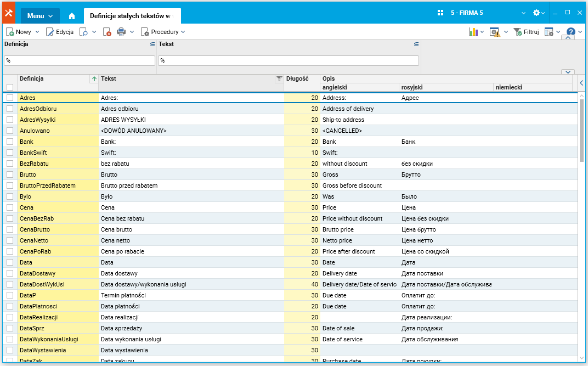Click the green sort arrow on the Definicja column
The width and height of the screenshot is (588, 366).
click(x=94, y=79)
